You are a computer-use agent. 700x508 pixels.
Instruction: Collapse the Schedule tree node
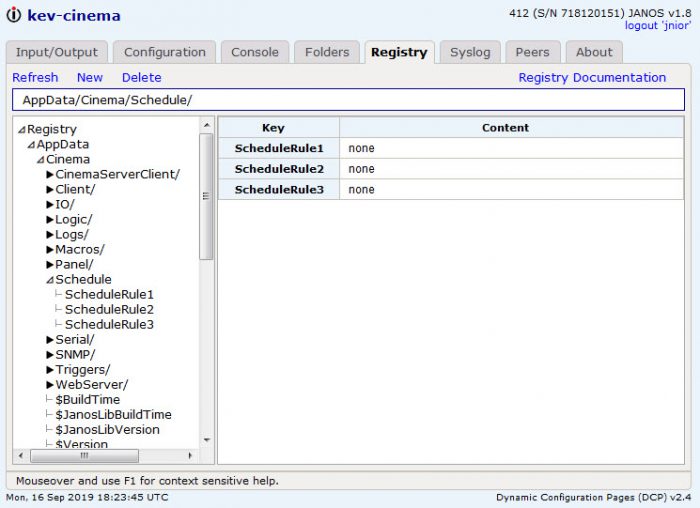pyautogui.click(x=50, y=280)
